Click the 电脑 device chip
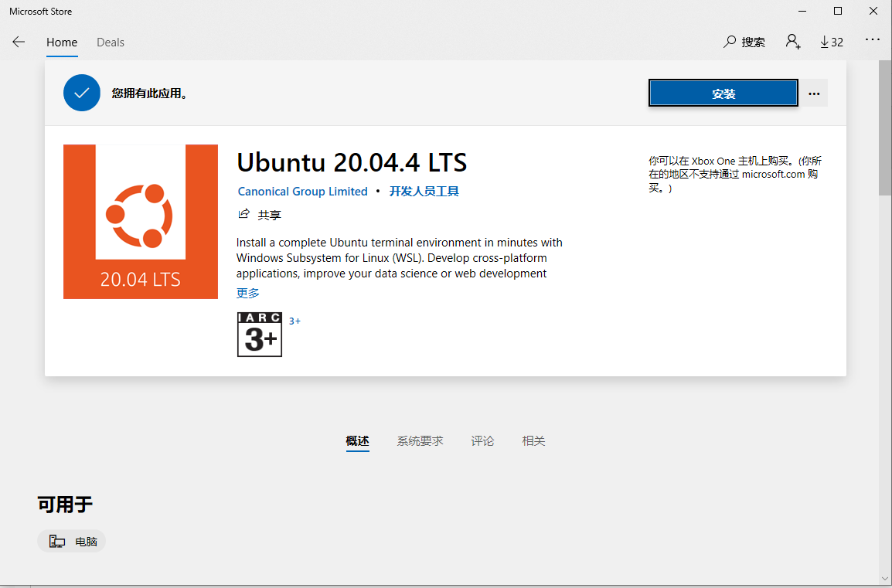The height and width of the screenshot is (588, 892). tap(72, 542)
